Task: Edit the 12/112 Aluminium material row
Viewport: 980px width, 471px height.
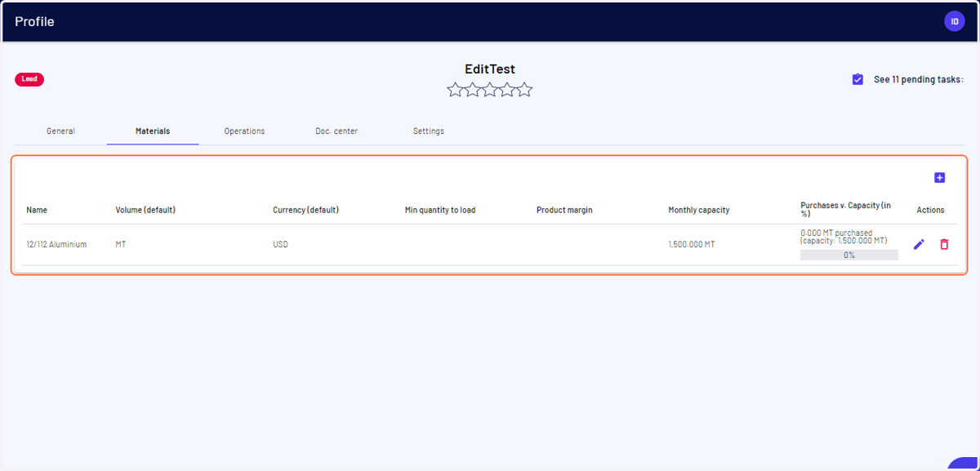Action: coord(919,244)
